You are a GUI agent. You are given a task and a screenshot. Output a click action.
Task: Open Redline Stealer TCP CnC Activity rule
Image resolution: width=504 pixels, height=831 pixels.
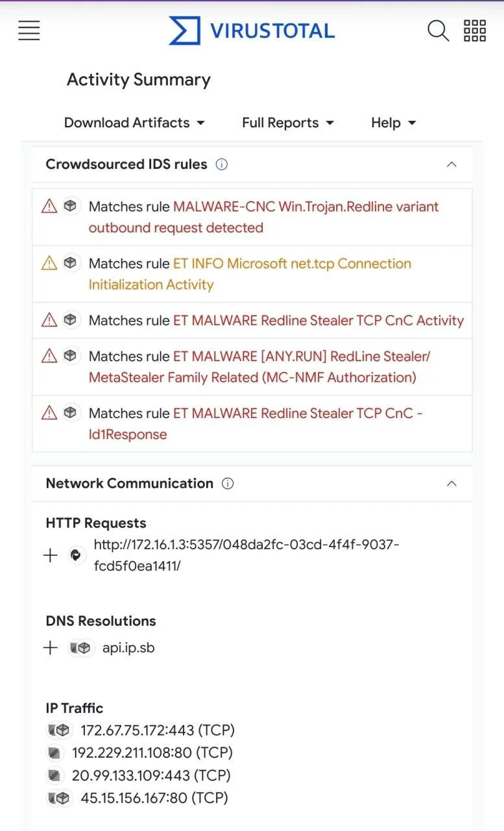pos(318,321)
